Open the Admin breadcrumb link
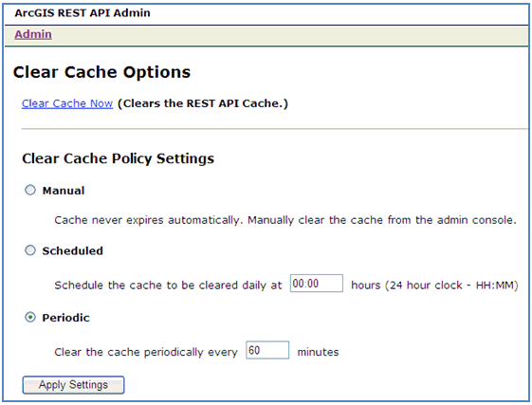Viewport: 532px width, 405px height. (33, 34)
